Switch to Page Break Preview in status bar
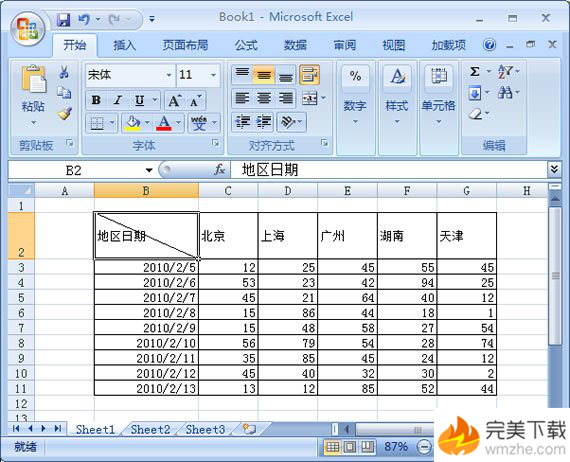The width and height of the screenshot is (570, 462). (367, 446)
